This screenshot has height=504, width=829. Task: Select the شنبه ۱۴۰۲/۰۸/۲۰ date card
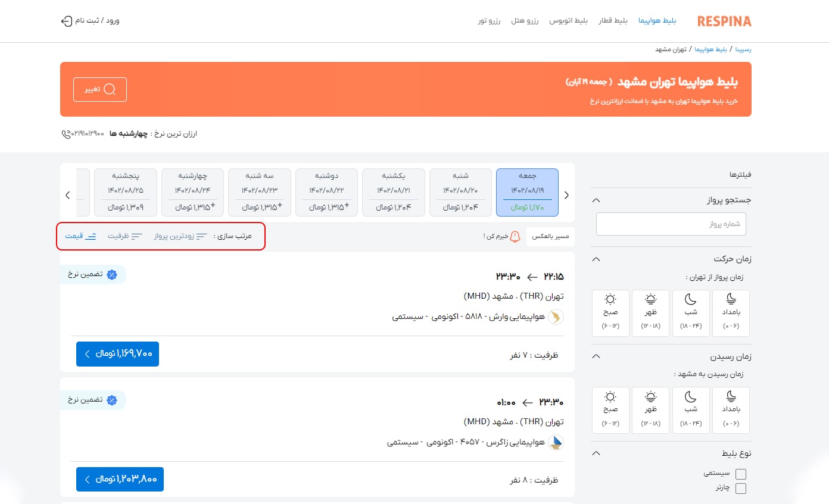pos(460,192)
